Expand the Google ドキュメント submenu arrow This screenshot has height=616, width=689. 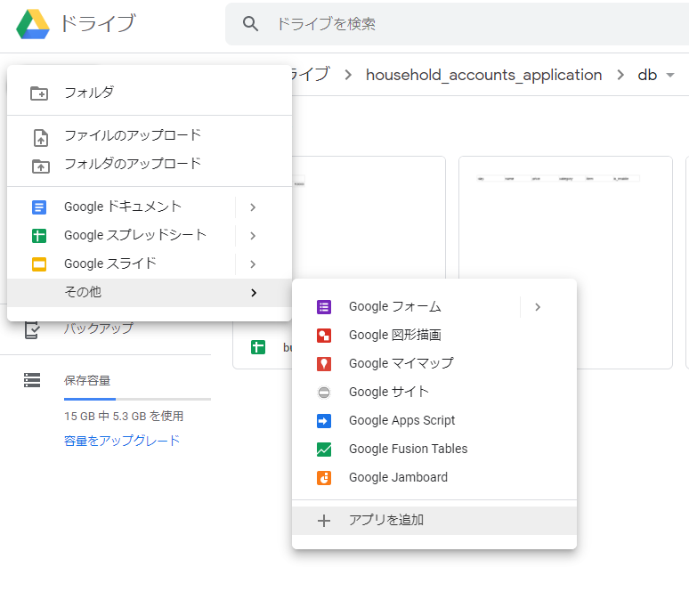(x=253, y=207)
